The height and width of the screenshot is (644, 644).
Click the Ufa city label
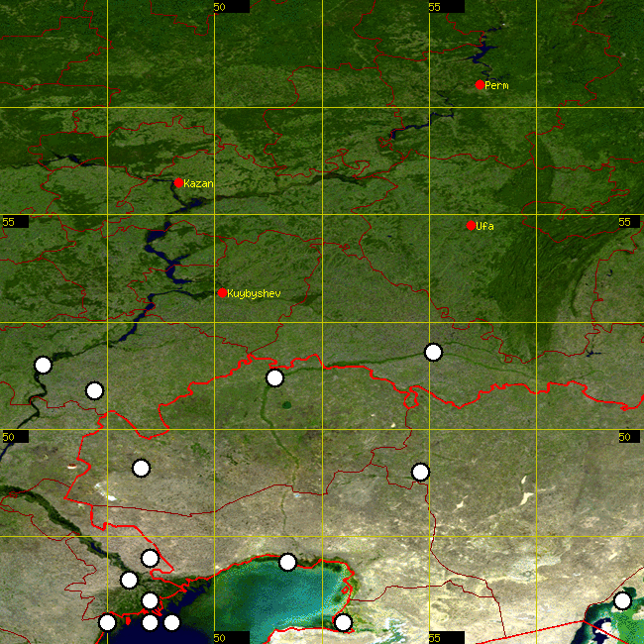[485, 226]
